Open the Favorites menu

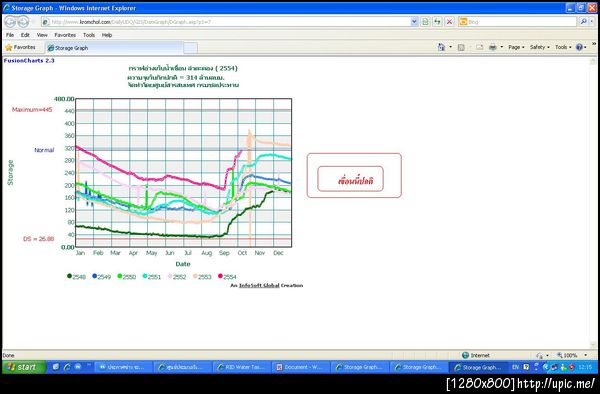click(x=65, y=35)
